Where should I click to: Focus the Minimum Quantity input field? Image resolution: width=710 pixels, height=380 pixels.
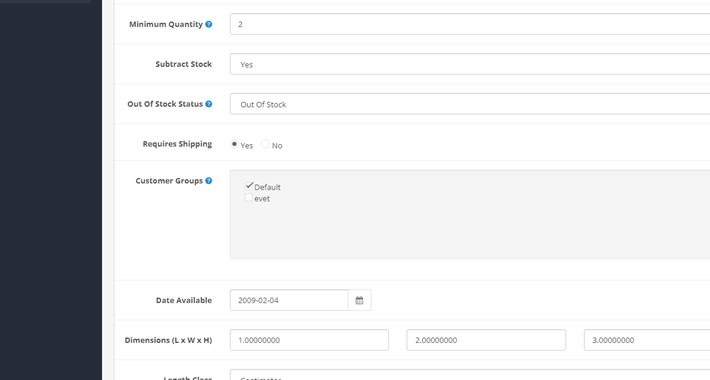click(x=470, y=24)
